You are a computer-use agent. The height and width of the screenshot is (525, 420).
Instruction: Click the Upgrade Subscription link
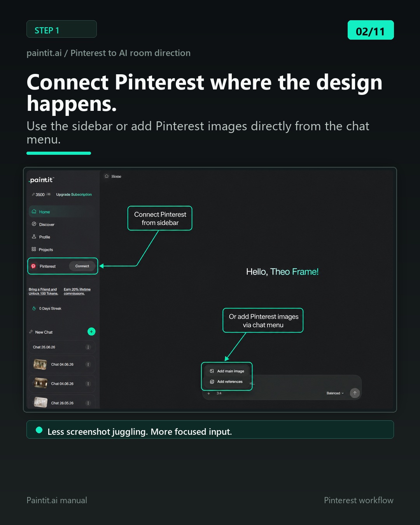(74, 194)
